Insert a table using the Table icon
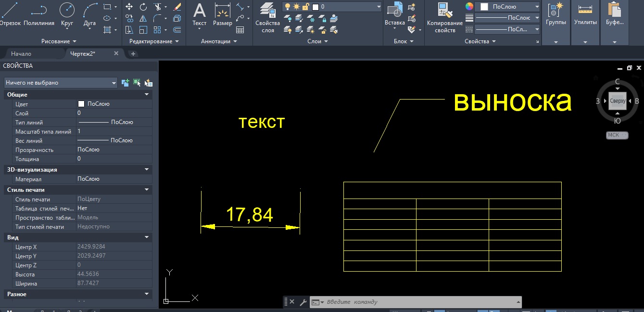Image resolution: width=644 pixels, height=312 pixels. [x=240, y=30]
